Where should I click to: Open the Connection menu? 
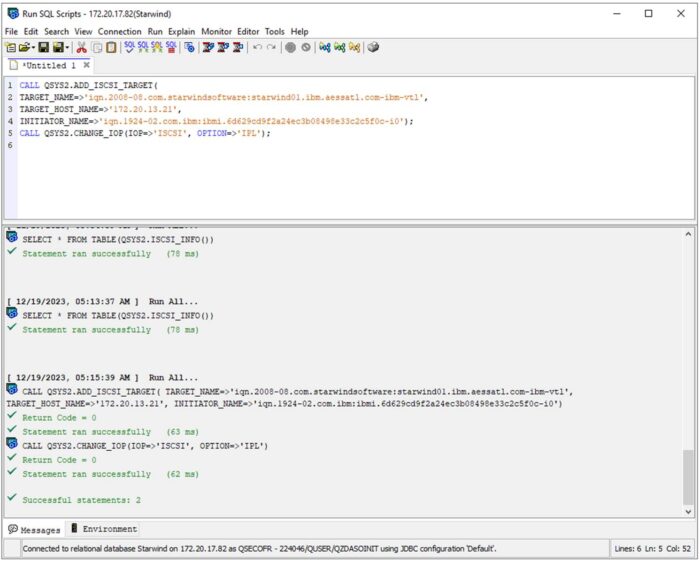click(x=119, y=32)
